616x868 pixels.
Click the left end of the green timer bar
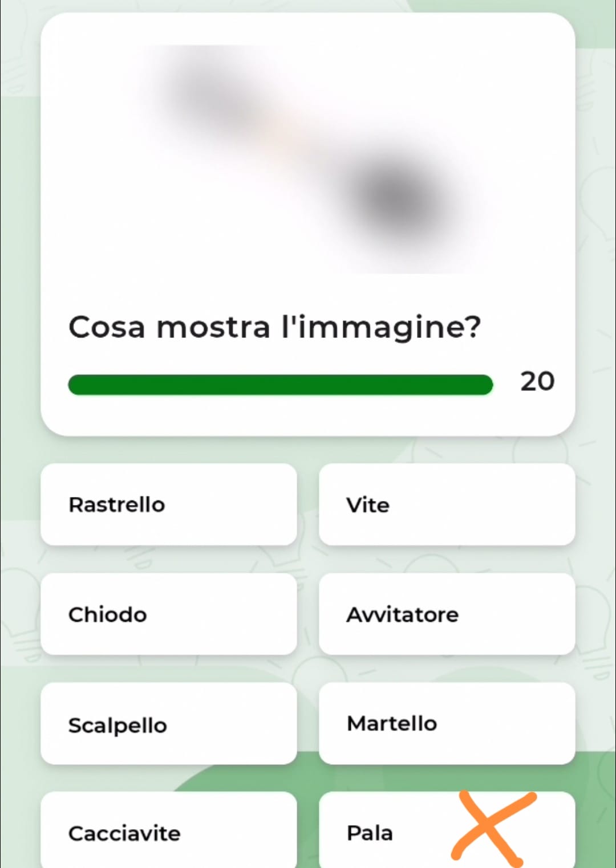coord(76,385)
